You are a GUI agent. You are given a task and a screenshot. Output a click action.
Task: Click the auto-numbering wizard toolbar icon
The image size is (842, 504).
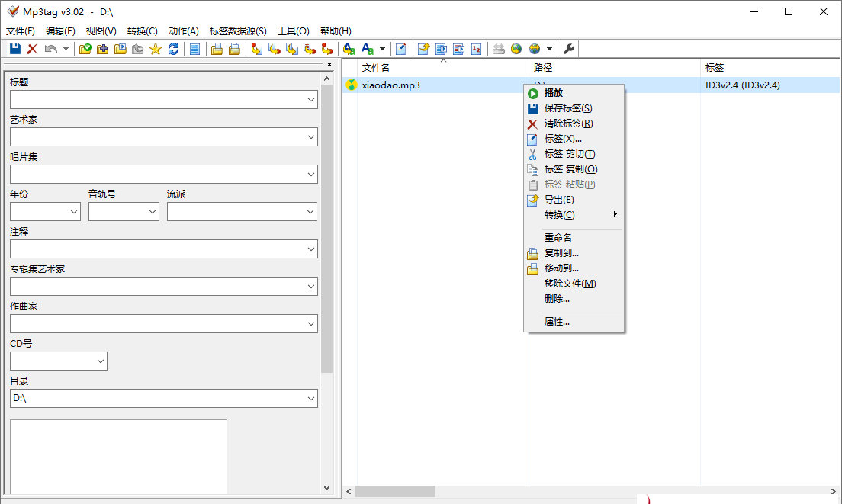477,49
